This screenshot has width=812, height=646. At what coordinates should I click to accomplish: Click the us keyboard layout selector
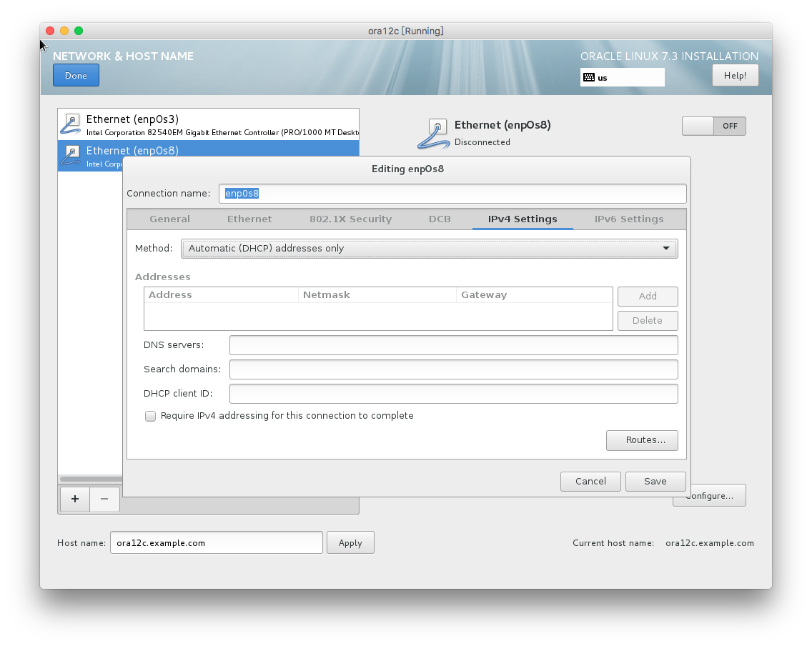(x=622, y=78)
